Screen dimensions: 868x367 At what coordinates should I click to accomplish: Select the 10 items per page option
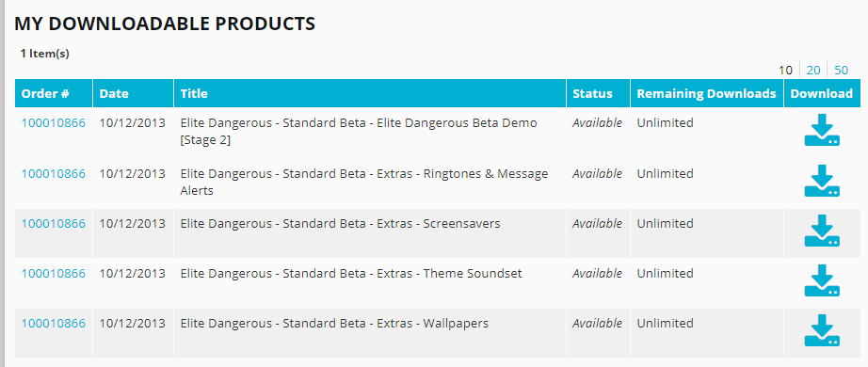(x=785, y=71)
